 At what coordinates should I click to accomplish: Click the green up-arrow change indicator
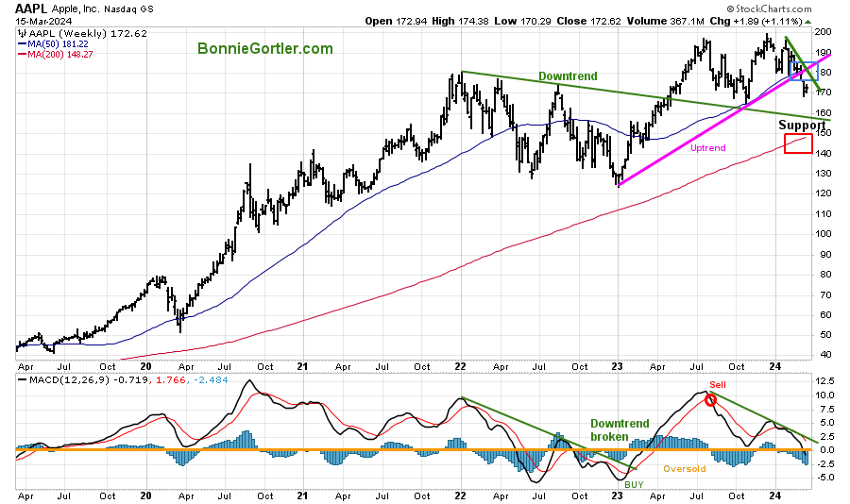807,22
